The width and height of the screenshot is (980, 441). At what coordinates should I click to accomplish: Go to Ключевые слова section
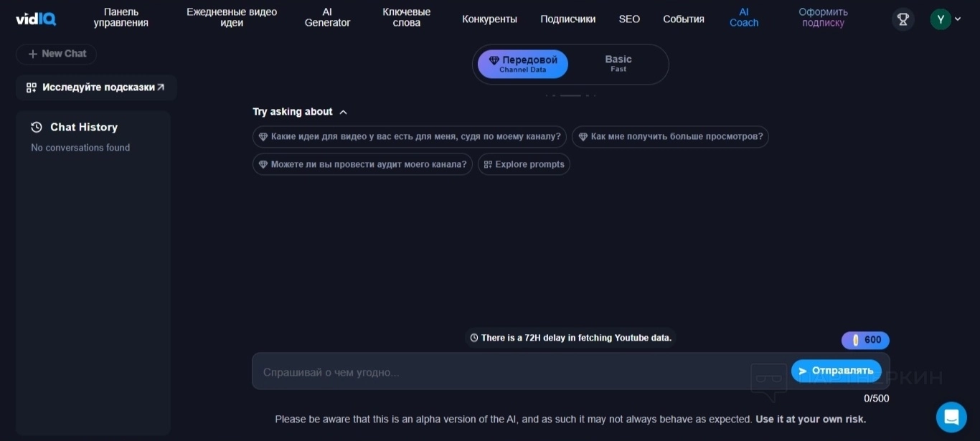point(406,17)
